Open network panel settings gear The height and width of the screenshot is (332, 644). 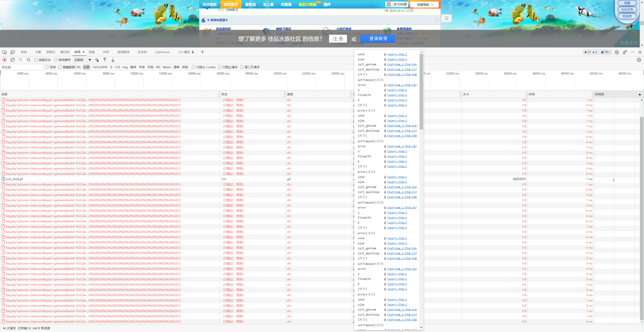(639, 60)
